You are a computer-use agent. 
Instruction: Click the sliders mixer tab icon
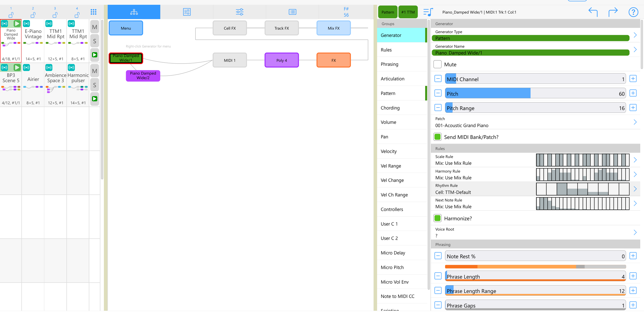(x=239, y=12)
